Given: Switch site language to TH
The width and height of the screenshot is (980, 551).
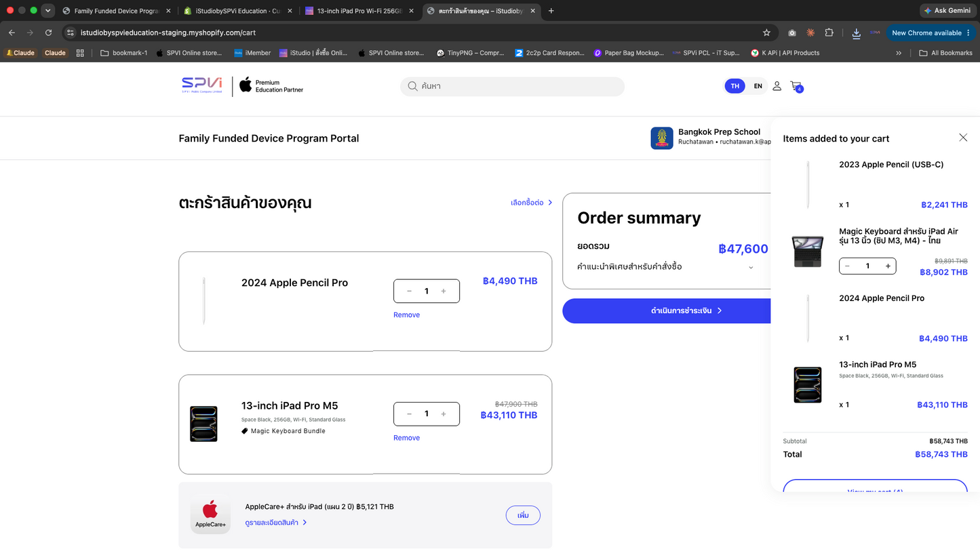Looking at the screenshot, I should click(734, 86).
